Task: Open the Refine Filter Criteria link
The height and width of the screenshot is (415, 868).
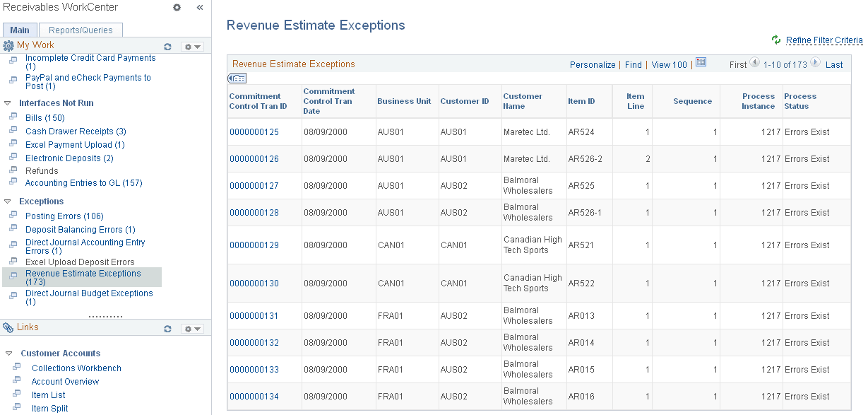Action: point(825,40)
